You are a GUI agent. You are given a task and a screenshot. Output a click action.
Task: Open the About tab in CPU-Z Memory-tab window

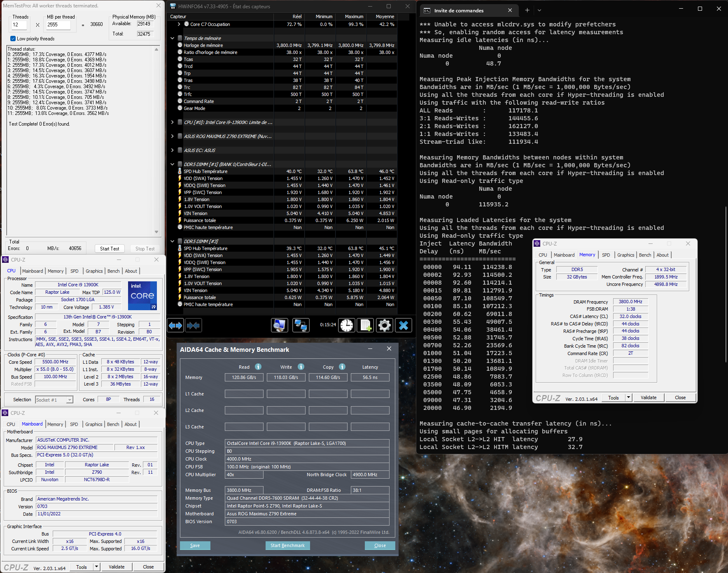pyautogui.click(x=663, y=255)
